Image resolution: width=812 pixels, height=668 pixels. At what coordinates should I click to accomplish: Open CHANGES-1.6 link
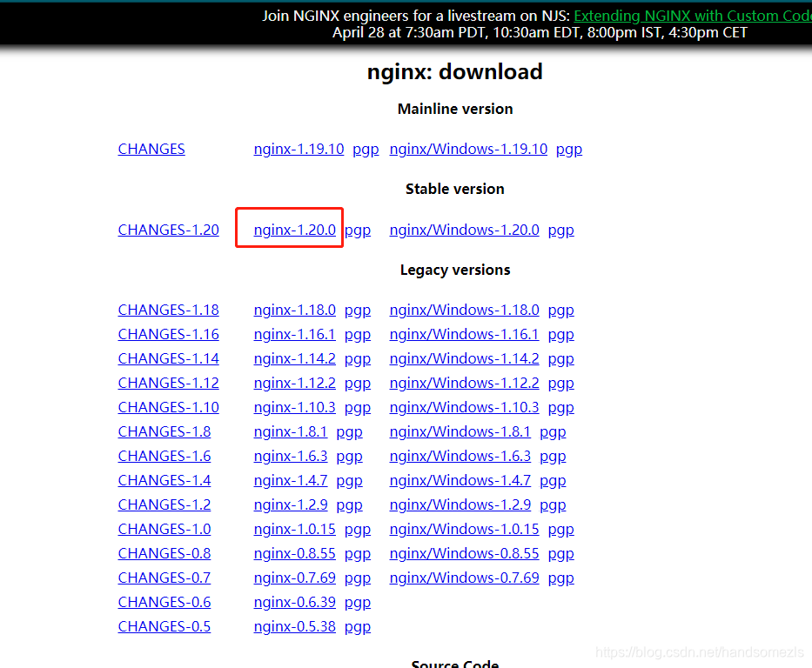pos(164,456)
